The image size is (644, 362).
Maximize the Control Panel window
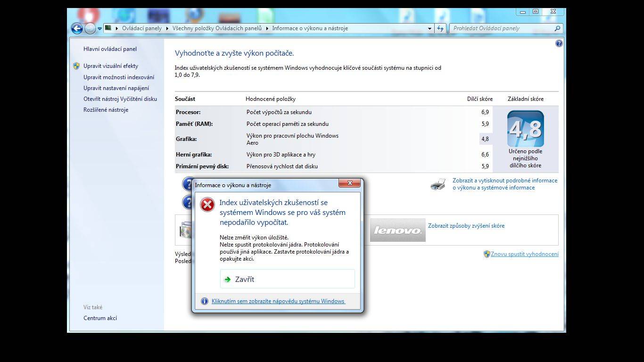(x=536, y=12)
